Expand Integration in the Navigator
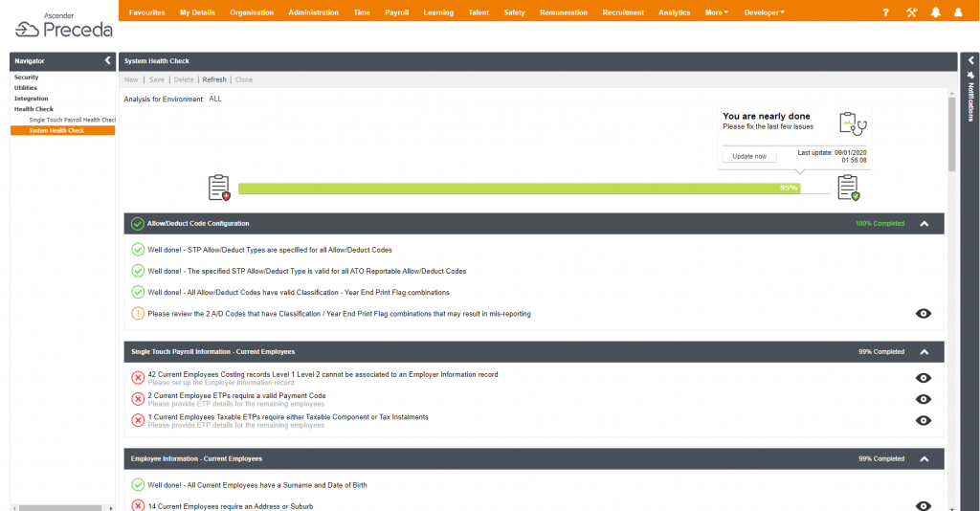This screenshot has width=980, height=511. click(x=32, y=98)
